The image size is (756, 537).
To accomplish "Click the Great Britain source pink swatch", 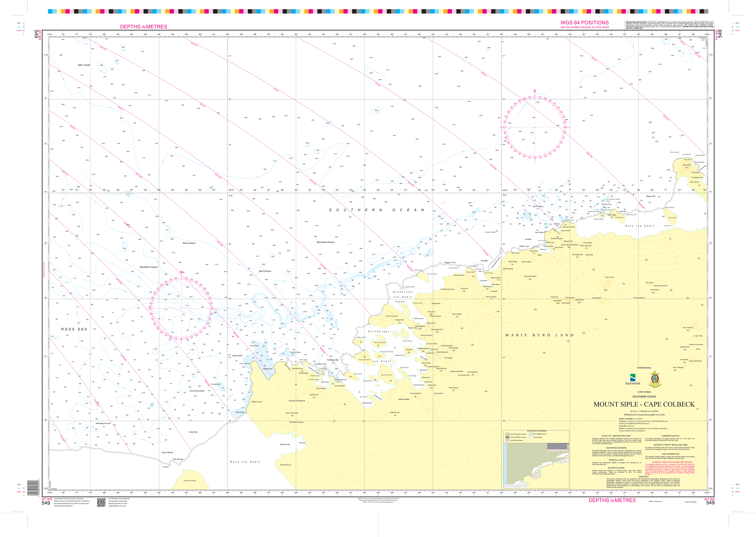I will 507,440.
